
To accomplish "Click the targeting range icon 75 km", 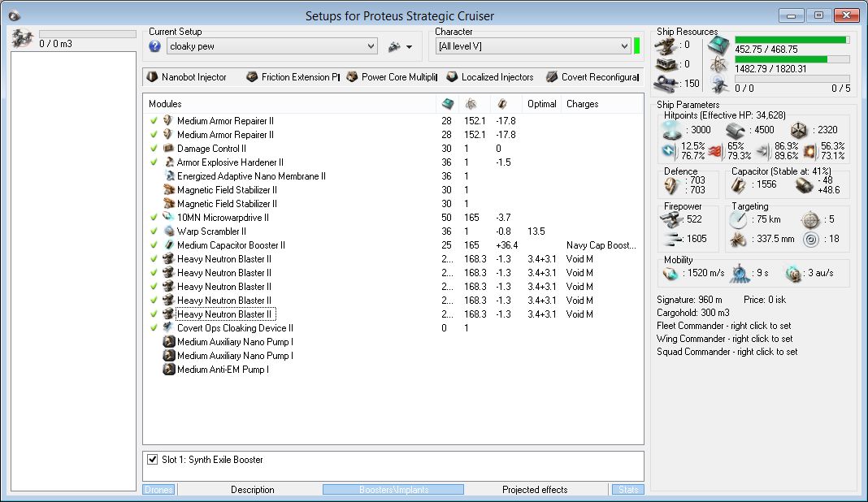I will coord(738,220).
